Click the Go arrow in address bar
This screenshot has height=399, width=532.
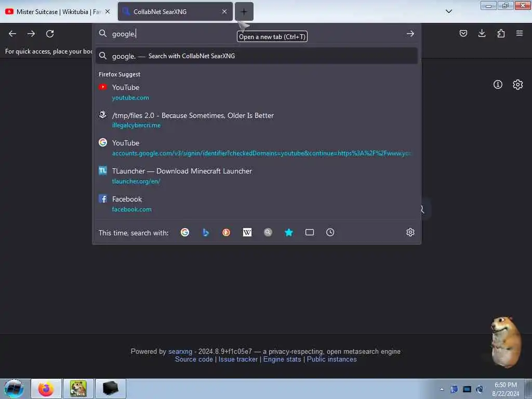coord(410,34)
